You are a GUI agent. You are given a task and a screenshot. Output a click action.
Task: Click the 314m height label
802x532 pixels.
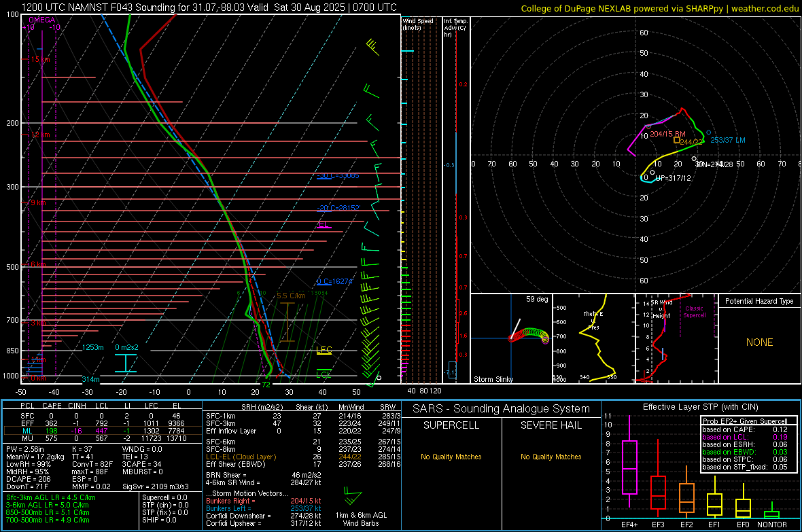90,379
